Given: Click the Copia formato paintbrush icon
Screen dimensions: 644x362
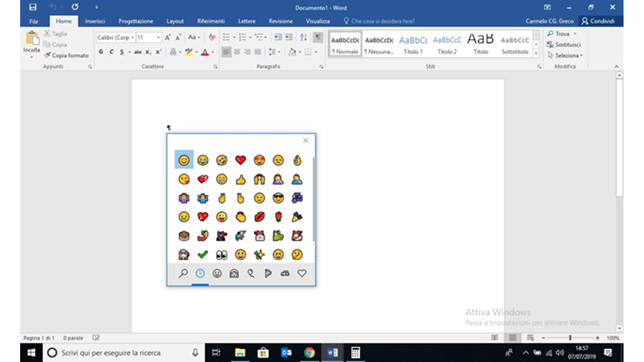Looking at the screenshot, I should pos(47,55).
